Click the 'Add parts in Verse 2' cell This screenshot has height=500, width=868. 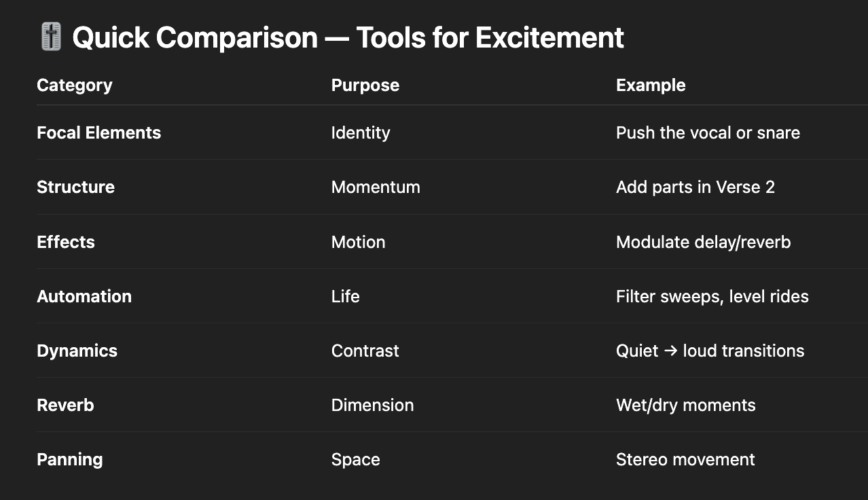click(695, 187)
